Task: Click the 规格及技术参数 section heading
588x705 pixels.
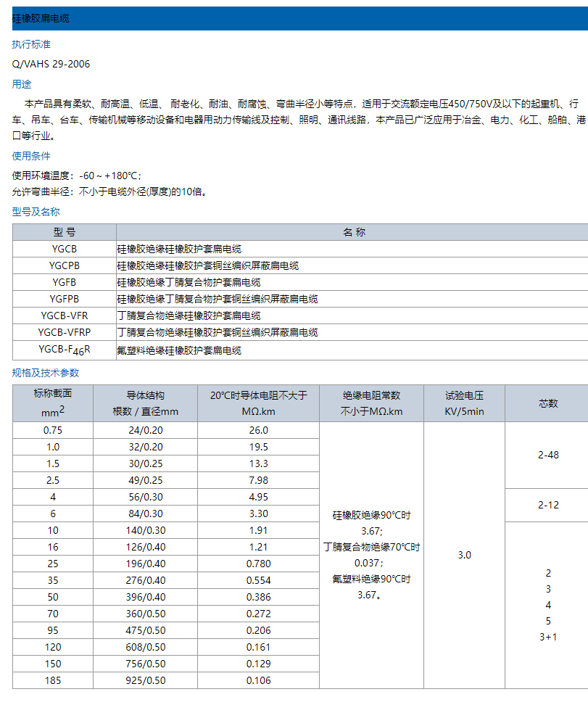Action: [x=46, y=373]
